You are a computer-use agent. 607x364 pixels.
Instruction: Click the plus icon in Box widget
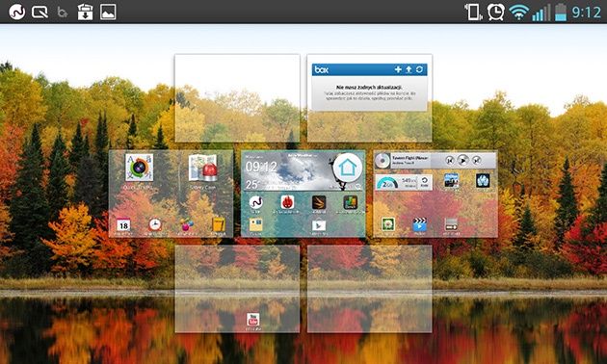398,69
